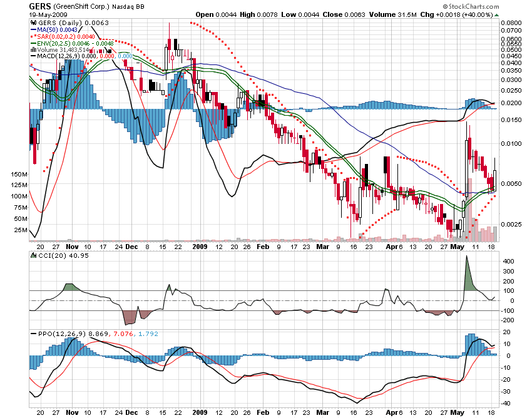Click the 0.0025 price axis label
This screenshot has width=532, height=418.
click(x=511, y=224)
